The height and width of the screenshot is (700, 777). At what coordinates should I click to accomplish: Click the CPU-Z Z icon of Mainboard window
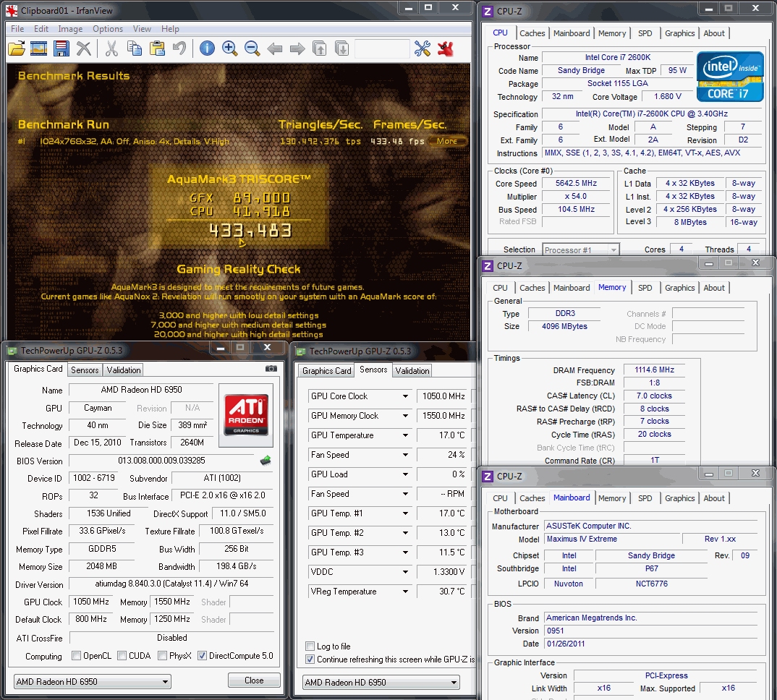[488, 477]
